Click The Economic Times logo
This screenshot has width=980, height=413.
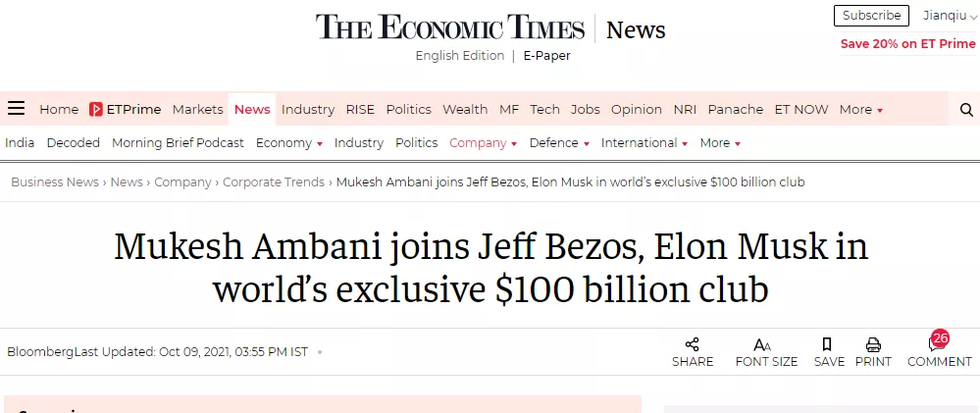pyautogui.click(x=449, y=27)
